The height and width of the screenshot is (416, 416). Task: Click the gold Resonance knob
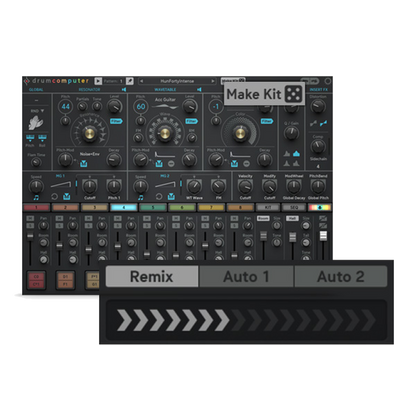click(89, 133)
